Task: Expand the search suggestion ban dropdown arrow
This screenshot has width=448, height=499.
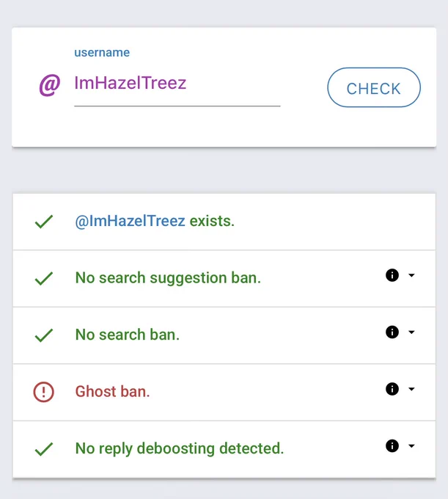Action: [x=411, y=275]
